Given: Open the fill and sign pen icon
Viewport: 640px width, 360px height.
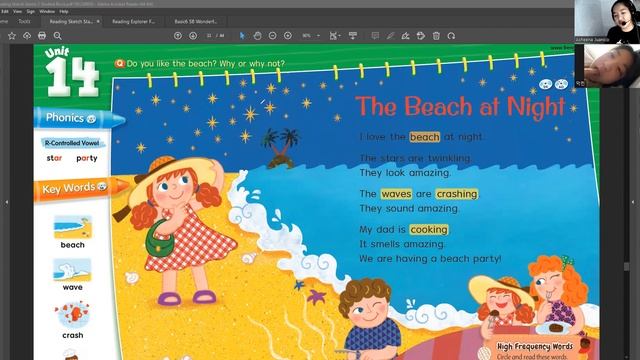Looking at the screenshot, I should (405, 36).
